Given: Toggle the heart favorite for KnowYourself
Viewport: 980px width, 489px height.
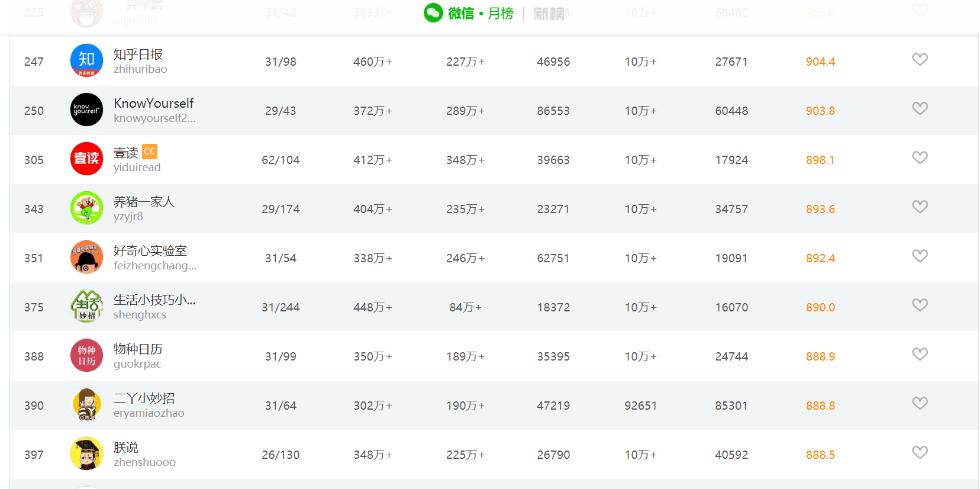Looking at the screenshot, I should tap(920, 108).
